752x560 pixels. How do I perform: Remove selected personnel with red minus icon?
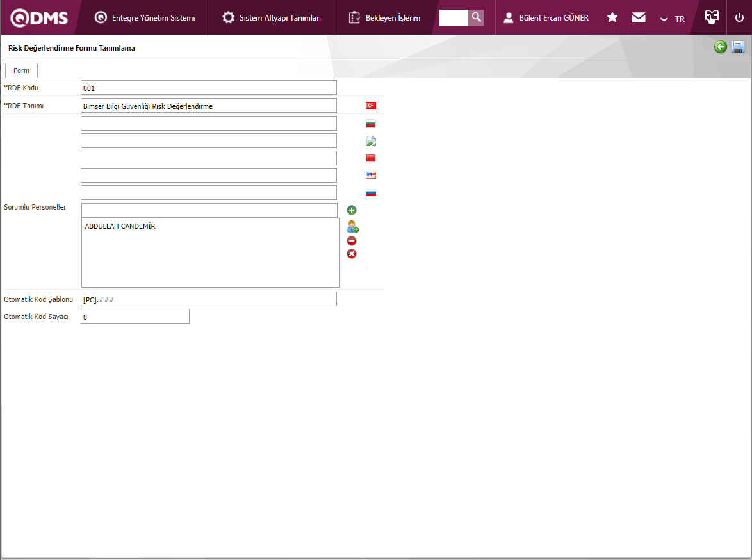click(352, 241)
